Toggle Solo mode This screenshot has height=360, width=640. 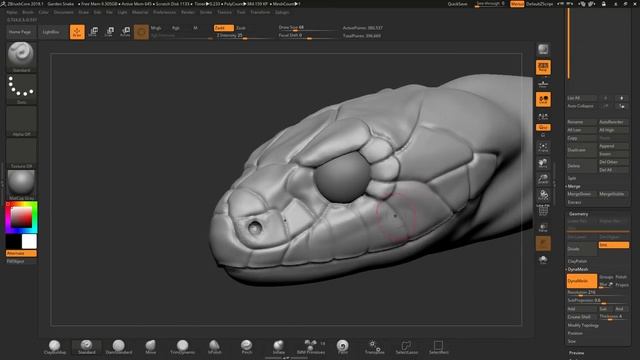click(543, 260)
